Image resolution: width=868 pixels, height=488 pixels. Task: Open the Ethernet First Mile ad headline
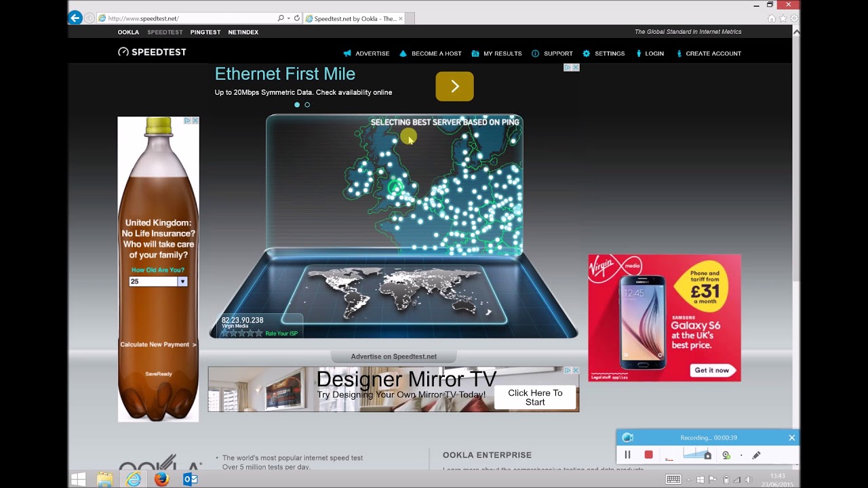pyautogui.click(x=285, y=73)
